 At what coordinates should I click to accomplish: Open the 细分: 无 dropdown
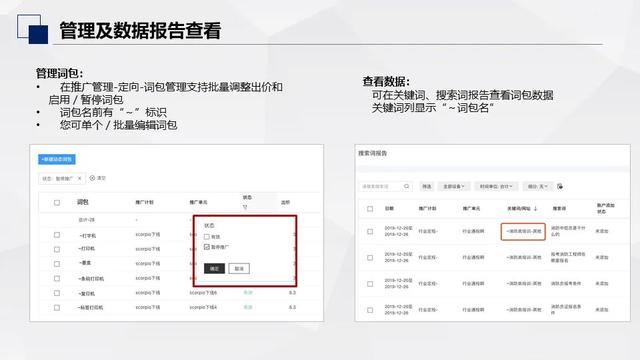537,187
